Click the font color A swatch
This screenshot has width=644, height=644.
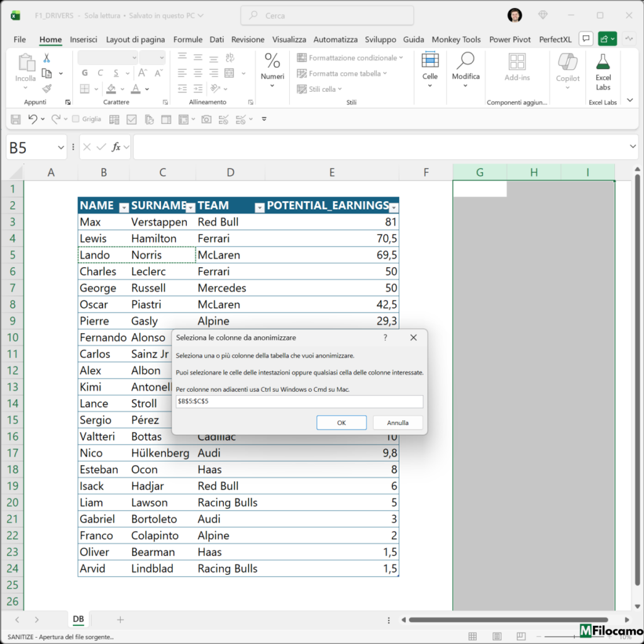tap(136, 89)
